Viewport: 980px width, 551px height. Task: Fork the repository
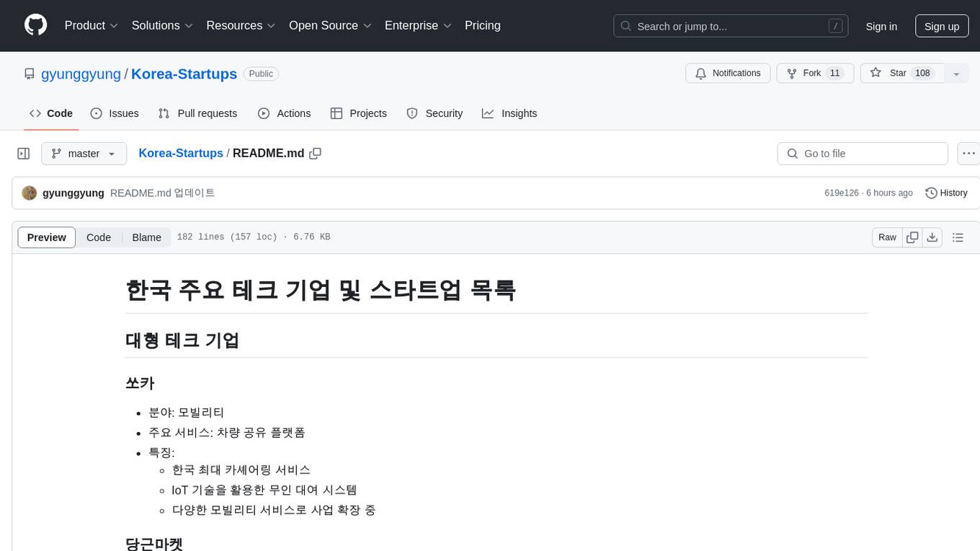(815, 74)
